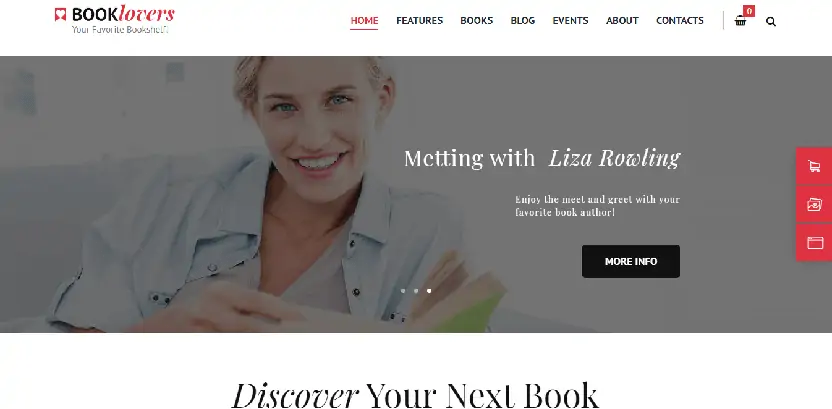Click the Liza Rowling slide heading
The image size is (832, 409).
click(542, 158)
